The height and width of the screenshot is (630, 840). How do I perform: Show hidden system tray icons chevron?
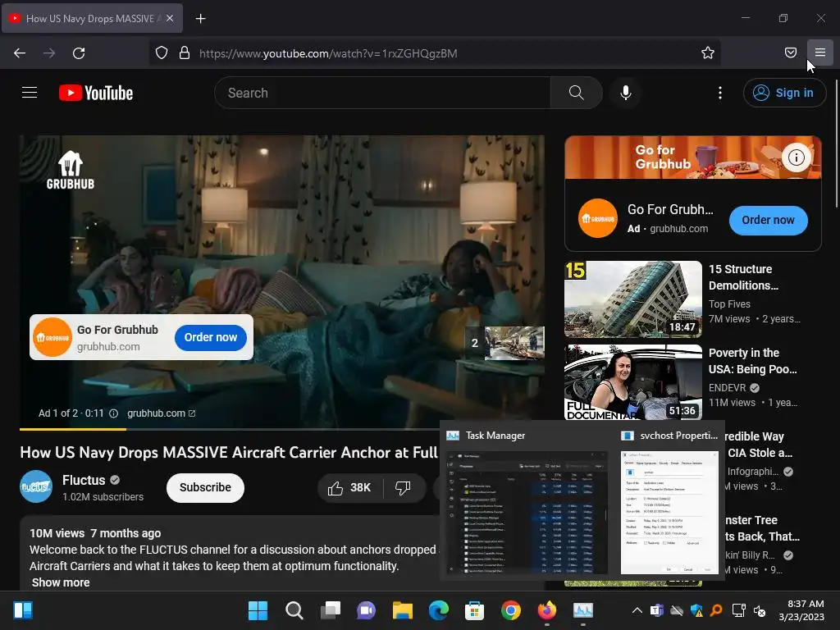tap(637, 610)
